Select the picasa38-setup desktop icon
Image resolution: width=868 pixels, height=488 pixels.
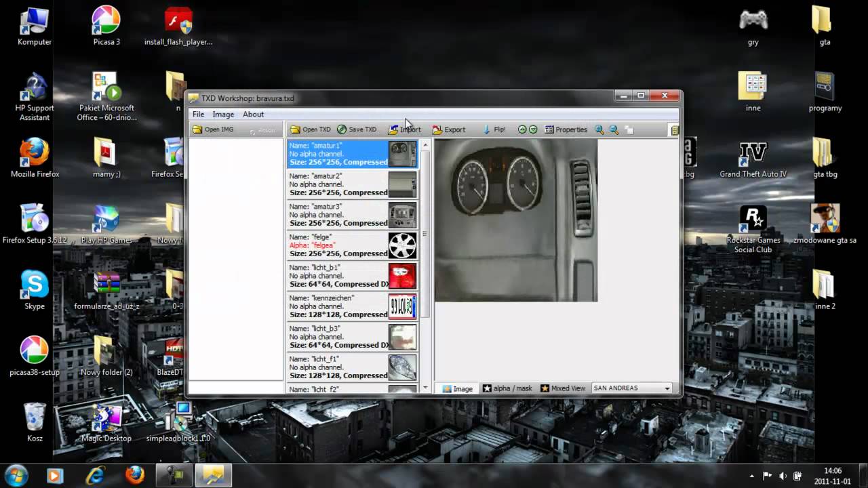click(34, 357)
